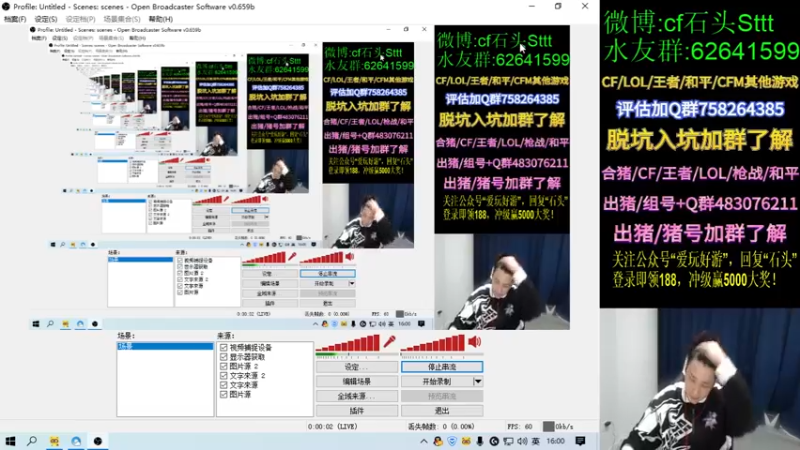Click the 丢失帧数 dropped frames status text
The height and width of the screenshot is (450, 800).
point(442,427)
